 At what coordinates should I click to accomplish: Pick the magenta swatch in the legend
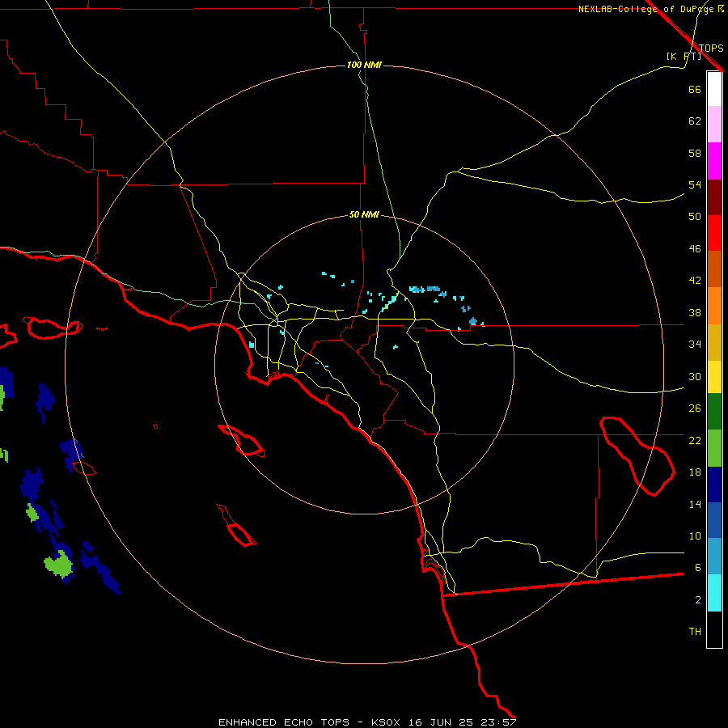click(714, 161)
